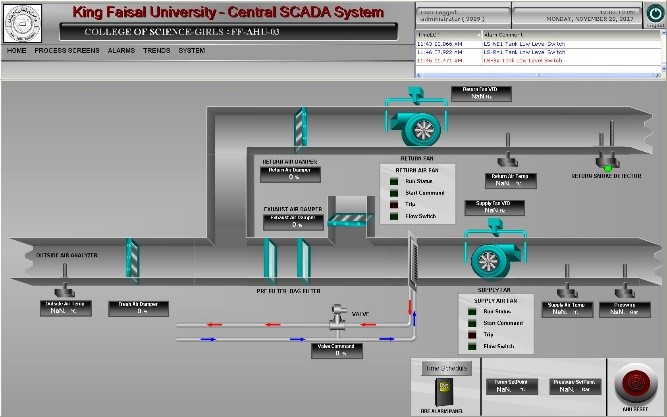Viewport: 667px width, 417px height.
Task: Click Return Air Fan Flow Switch indicator
Action: point(394,216)
